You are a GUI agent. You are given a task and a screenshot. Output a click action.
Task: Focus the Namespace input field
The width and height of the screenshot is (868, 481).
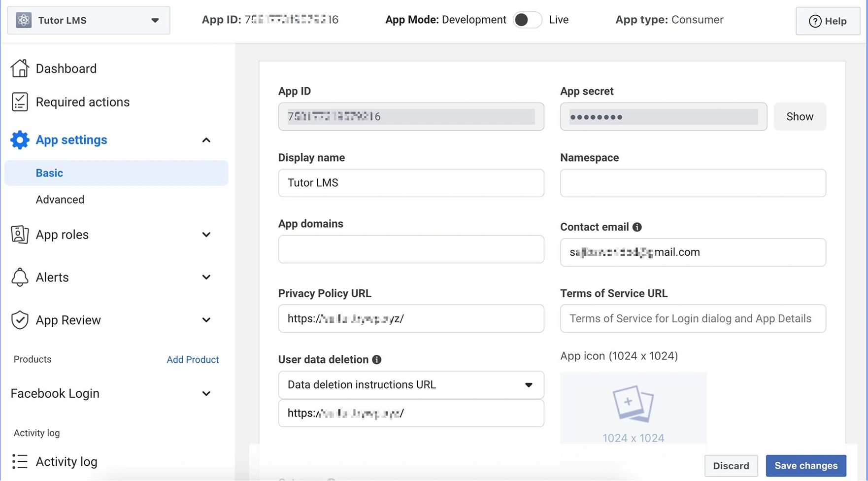point(693,183)
